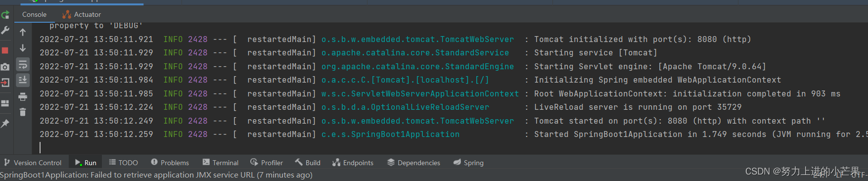Click the timestamp 2022-07-21 13:50:11.921

point(96,39)
